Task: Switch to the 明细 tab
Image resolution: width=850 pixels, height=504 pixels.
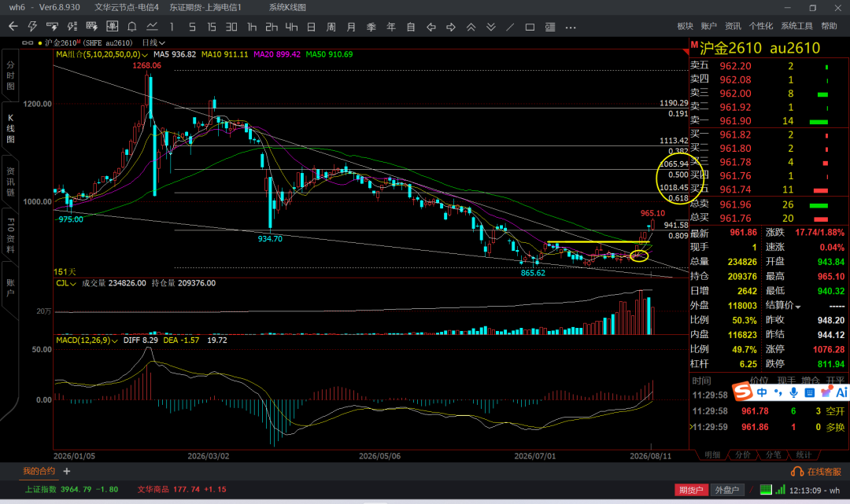Action: pos(712,454)
